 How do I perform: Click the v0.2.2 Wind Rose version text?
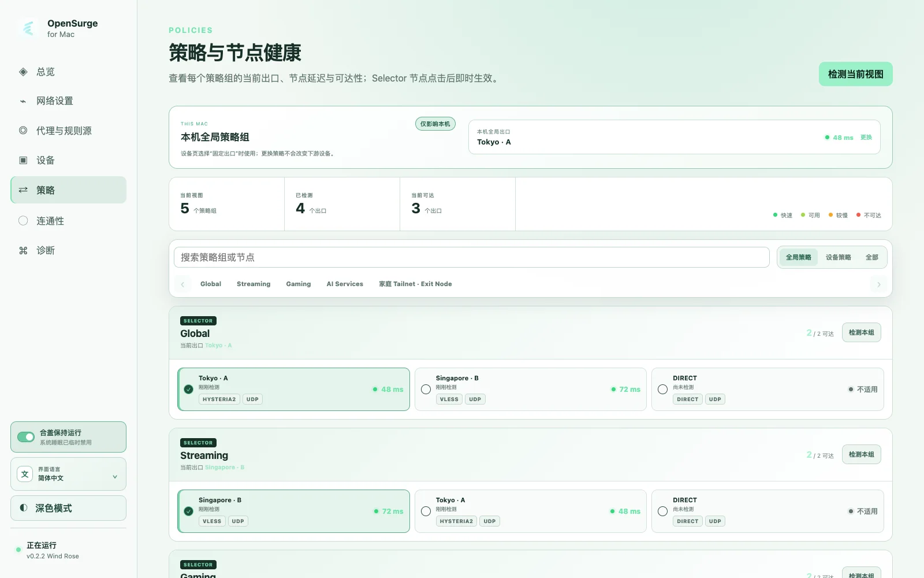pyautogui.click(x=53, y=556)
